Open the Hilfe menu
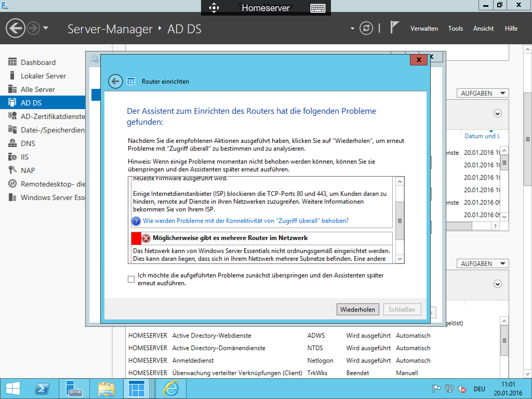532x399 pixels. 511,28
